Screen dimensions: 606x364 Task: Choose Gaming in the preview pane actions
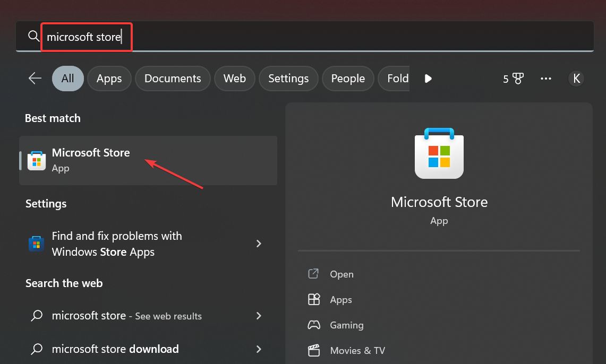click(x=347, y=325)
